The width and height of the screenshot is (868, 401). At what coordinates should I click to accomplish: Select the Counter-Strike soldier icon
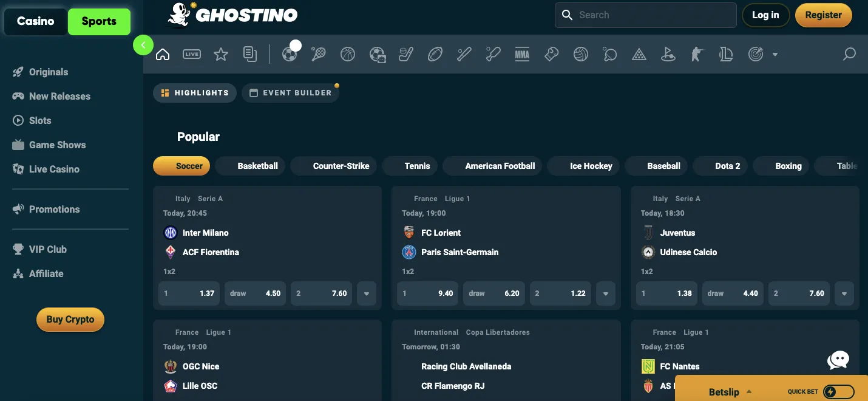click(697, 55)
